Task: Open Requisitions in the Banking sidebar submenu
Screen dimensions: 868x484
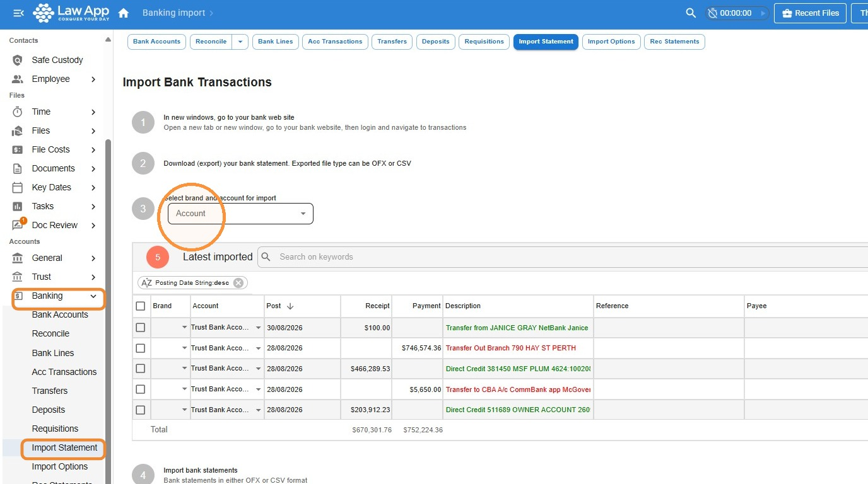Action: 56,429
